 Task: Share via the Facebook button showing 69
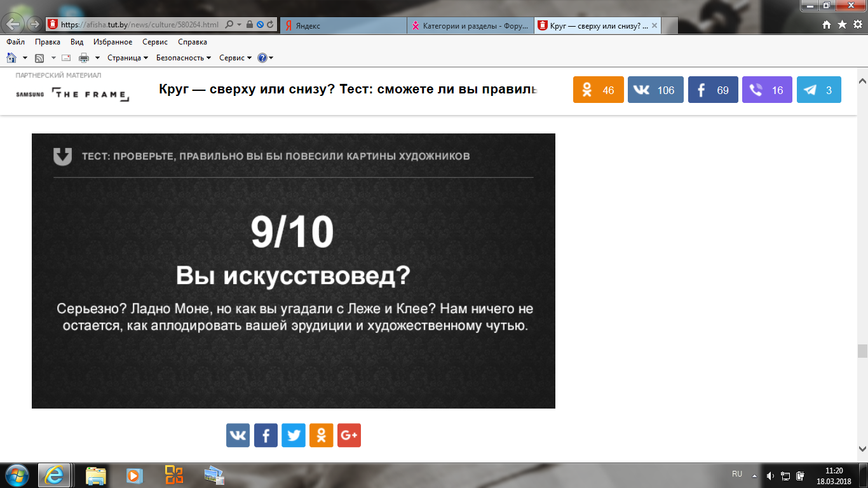click(x=713, y=90)
